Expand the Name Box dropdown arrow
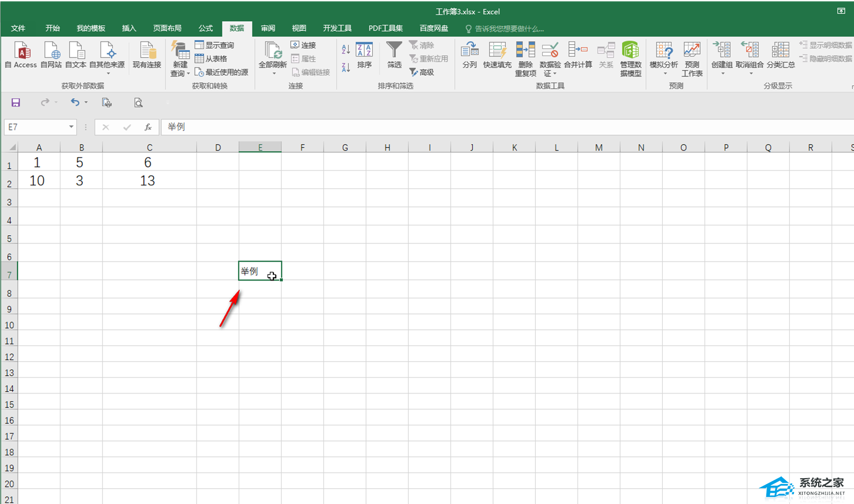Screen dimensions: 854x504 [x=71, y=127]
